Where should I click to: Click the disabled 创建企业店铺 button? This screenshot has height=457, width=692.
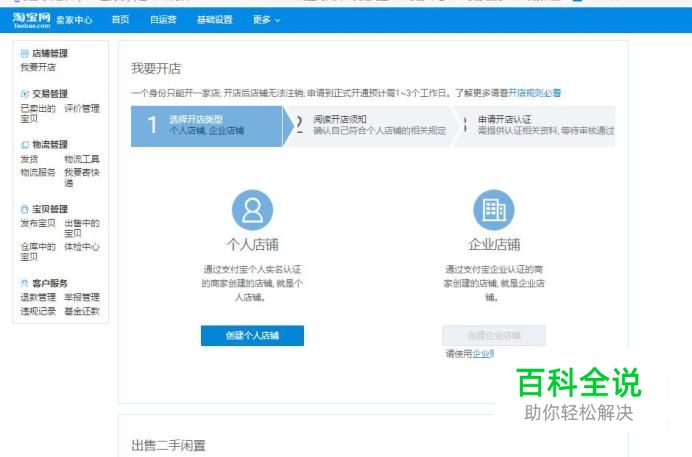pos(494,336)
